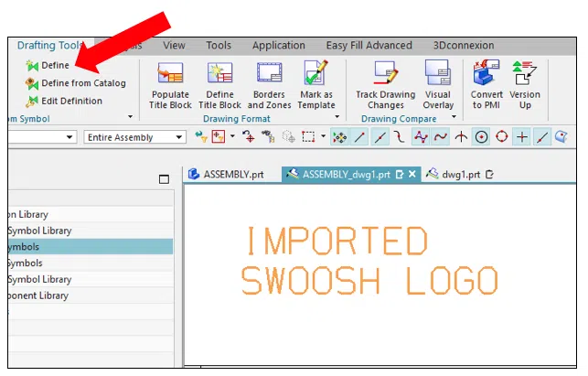
Task: Pop out the dwg1.prt tab window
Action: coord(489,175)
